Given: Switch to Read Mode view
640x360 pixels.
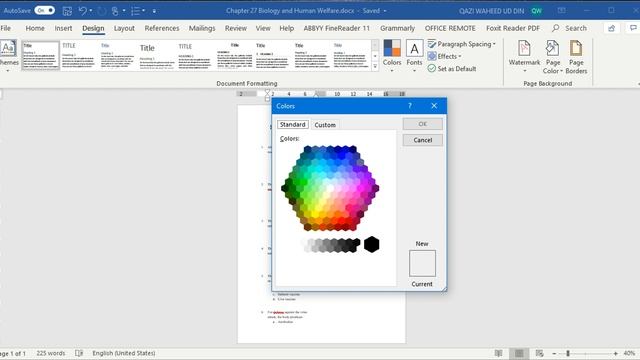Looking at the screenshot, I should pyautogui.click(x=498, y=353).
